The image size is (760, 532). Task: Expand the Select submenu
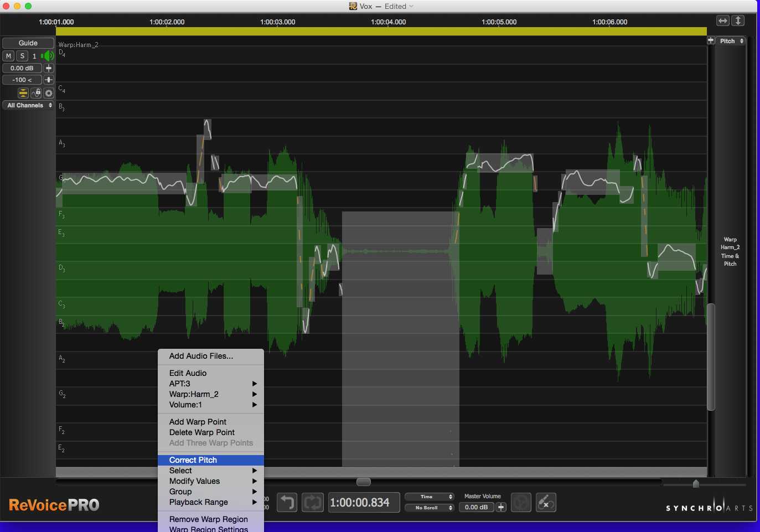point(211,471)
